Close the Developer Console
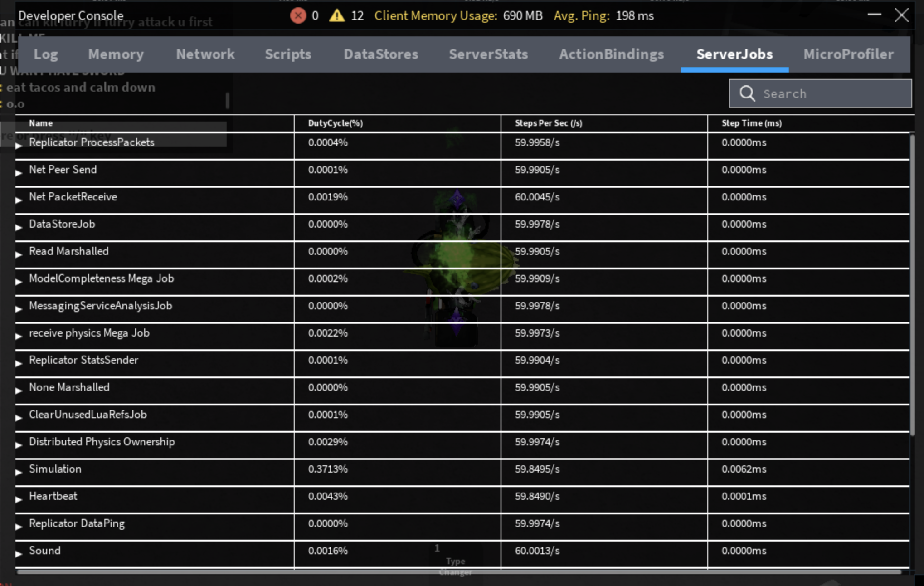This screenshot has height=586, width=924. [901, 15]
